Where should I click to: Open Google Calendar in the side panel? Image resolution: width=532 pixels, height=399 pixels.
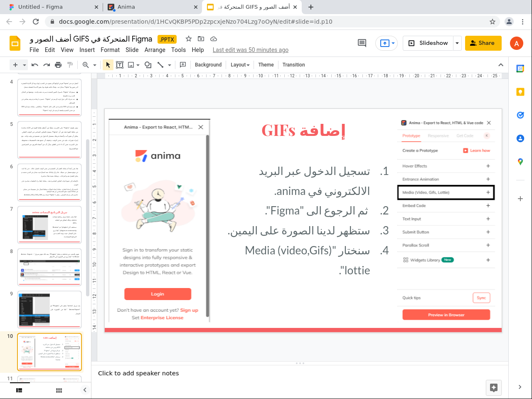(x=520, y=69)
